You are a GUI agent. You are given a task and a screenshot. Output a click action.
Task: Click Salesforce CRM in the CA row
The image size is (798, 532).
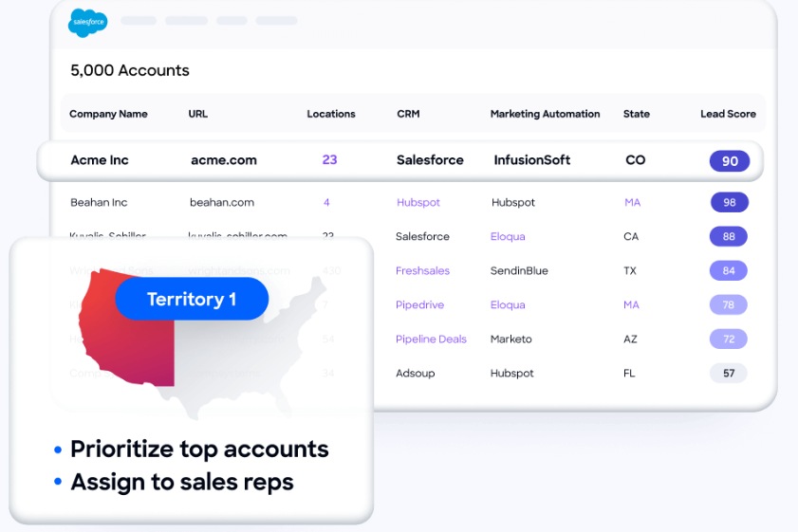422,236
